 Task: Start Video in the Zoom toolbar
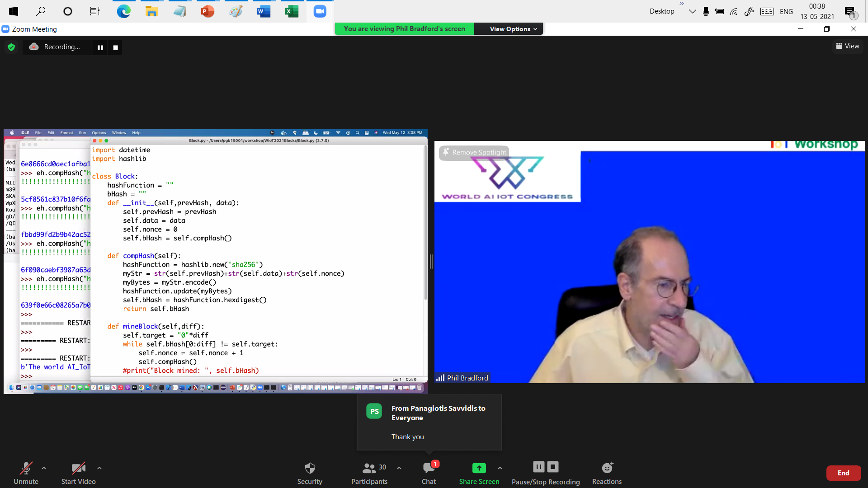coord(78,473)
